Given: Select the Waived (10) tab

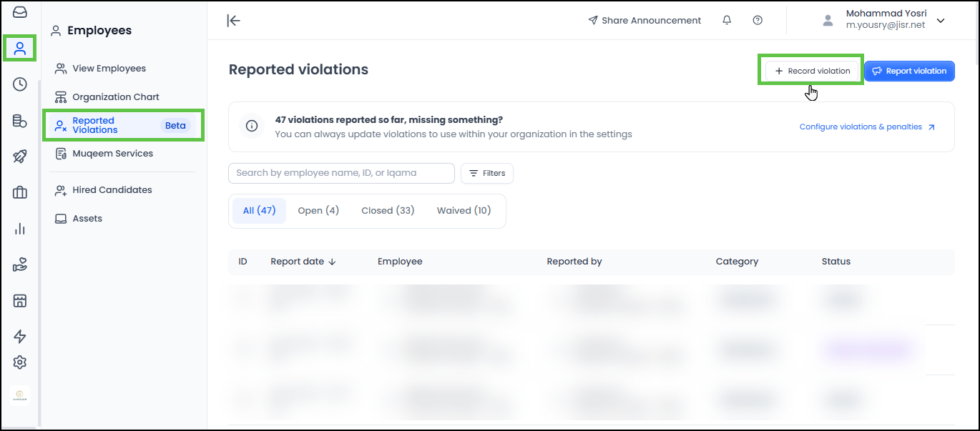Looking at the screenshot, I should pyautogui.click(x=464, y=211).
